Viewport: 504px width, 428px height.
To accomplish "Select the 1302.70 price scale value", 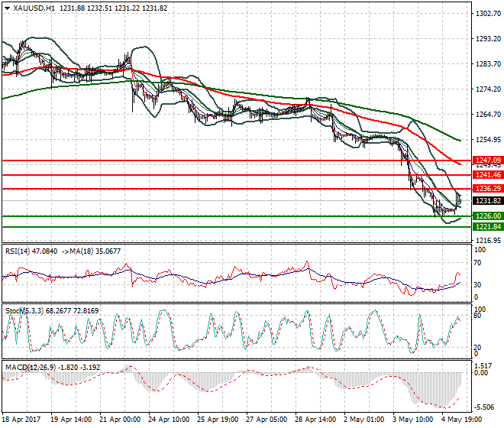I will click(488, 14).
